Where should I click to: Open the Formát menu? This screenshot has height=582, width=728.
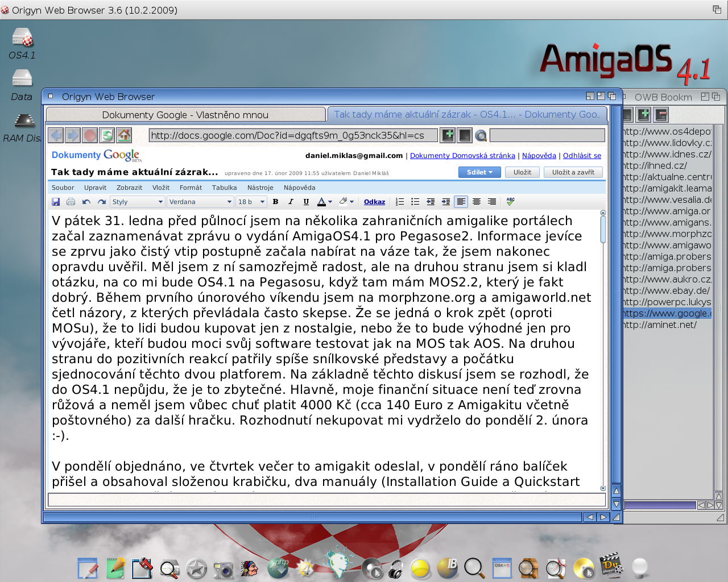click(x=191, y=188)
